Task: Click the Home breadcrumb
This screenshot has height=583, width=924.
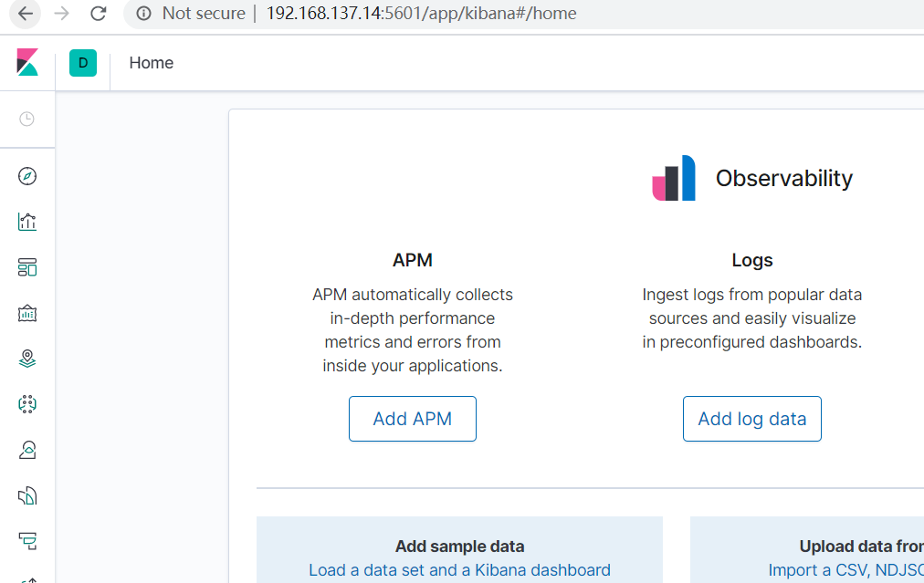Action: pyautogui.click(x=152, y=63)
